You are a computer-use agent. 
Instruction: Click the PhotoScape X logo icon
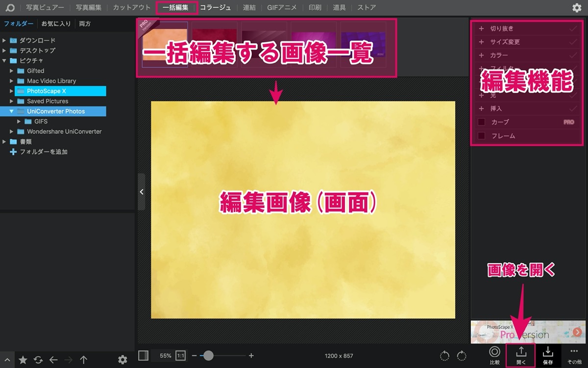(10, 7)
